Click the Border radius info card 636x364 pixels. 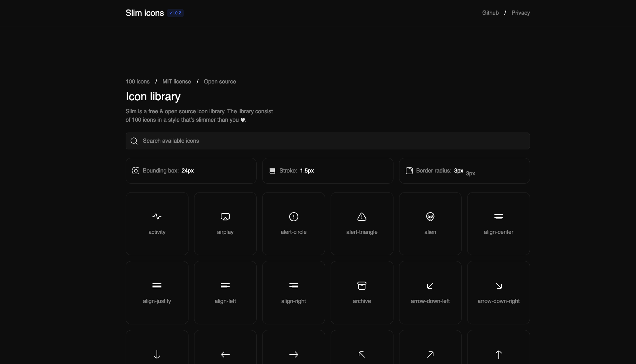(x=464, y=171)
